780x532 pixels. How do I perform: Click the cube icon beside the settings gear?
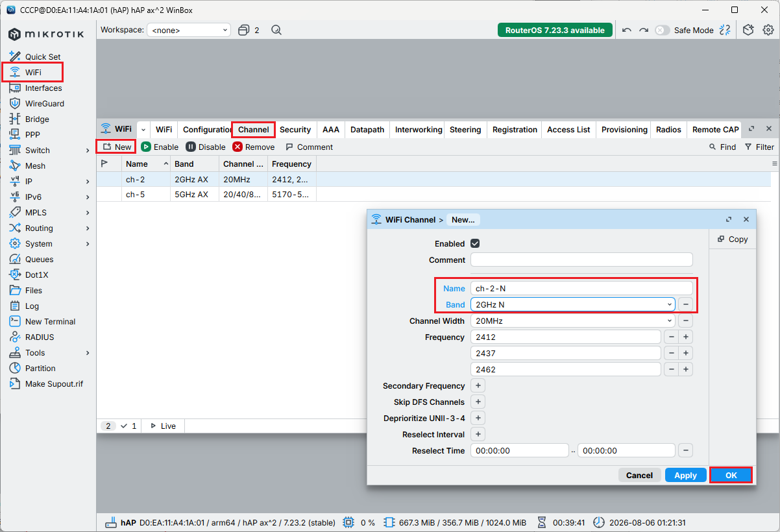click(x=748, y=30)
